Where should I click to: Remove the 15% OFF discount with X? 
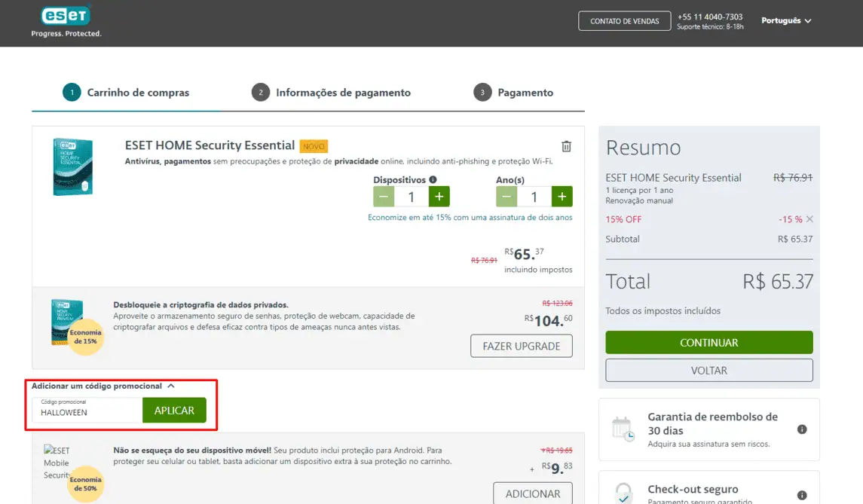coord(809,219)
